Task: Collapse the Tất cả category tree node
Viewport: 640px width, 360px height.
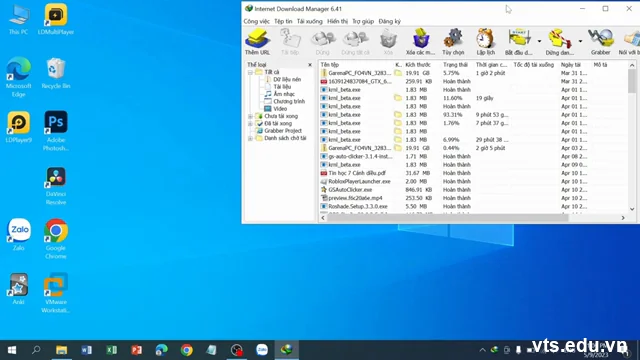Action: pyautogui.click(x=250, y=72)
